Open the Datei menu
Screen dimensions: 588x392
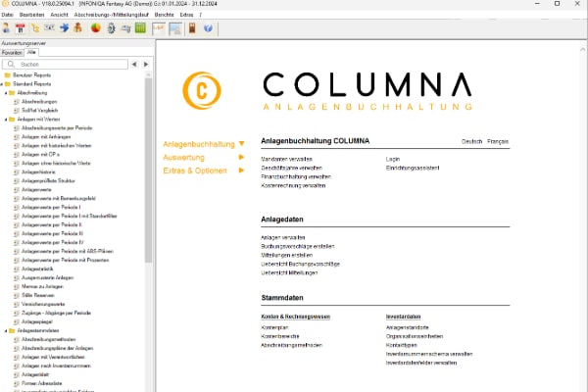8,15
